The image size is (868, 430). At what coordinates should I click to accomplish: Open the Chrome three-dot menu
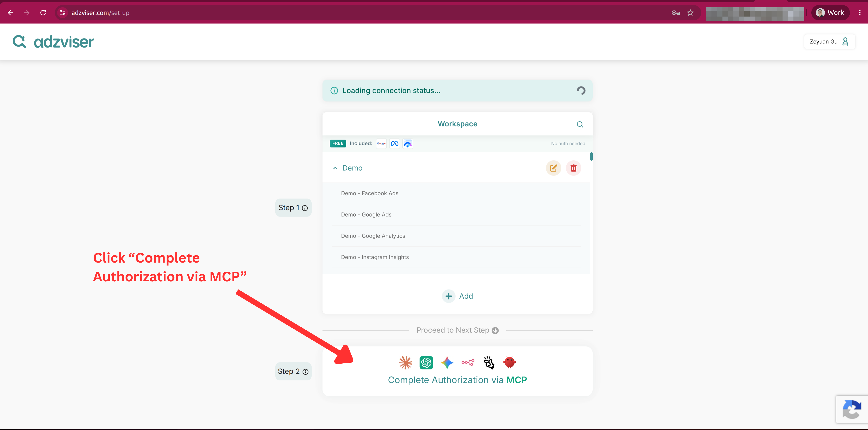point(860,13)
